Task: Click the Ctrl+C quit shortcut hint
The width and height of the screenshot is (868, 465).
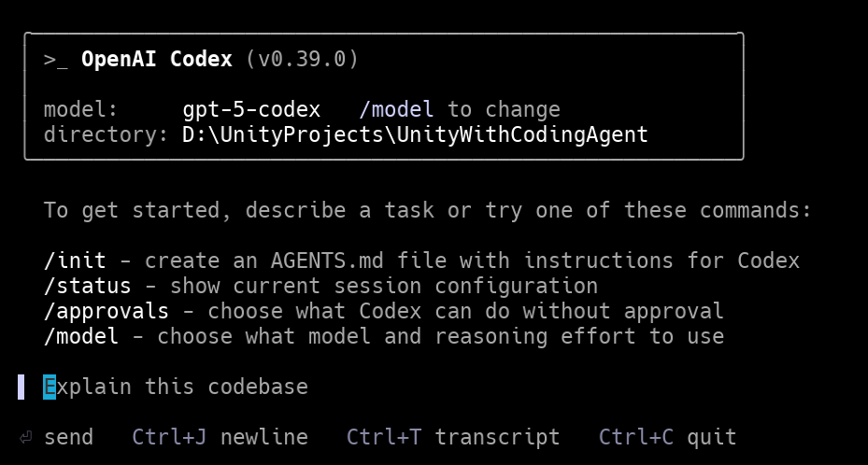Action: point(667,437)
